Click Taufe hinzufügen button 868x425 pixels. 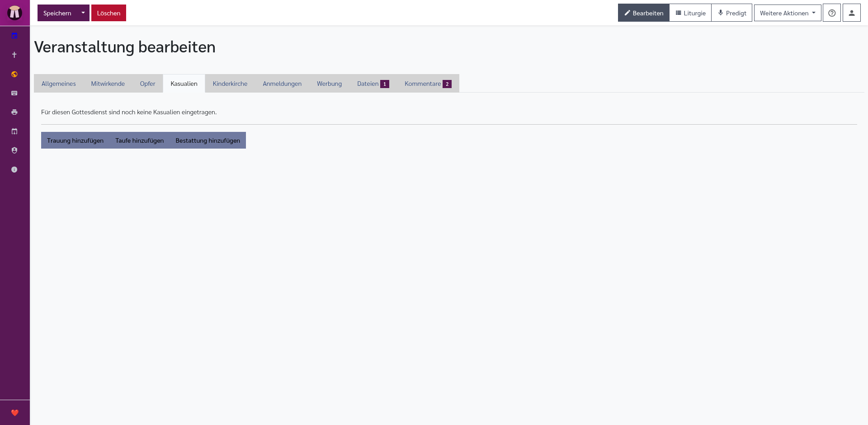pyautogui.click(x=139, y=140)
